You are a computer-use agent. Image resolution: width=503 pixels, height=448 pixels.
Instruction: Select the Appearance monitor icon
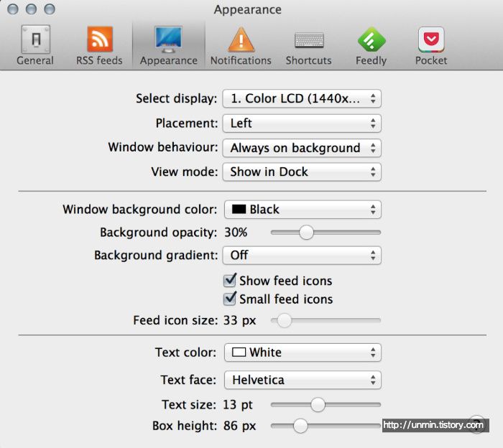pyautogui.click(x=168, y=39)
